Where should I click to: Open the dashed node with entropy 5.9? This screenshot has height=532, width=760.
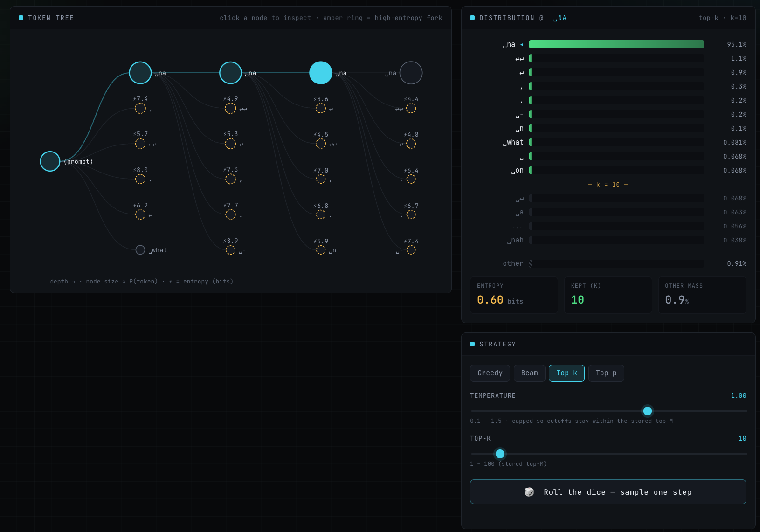pyautogui.click(x=321, y=250)
